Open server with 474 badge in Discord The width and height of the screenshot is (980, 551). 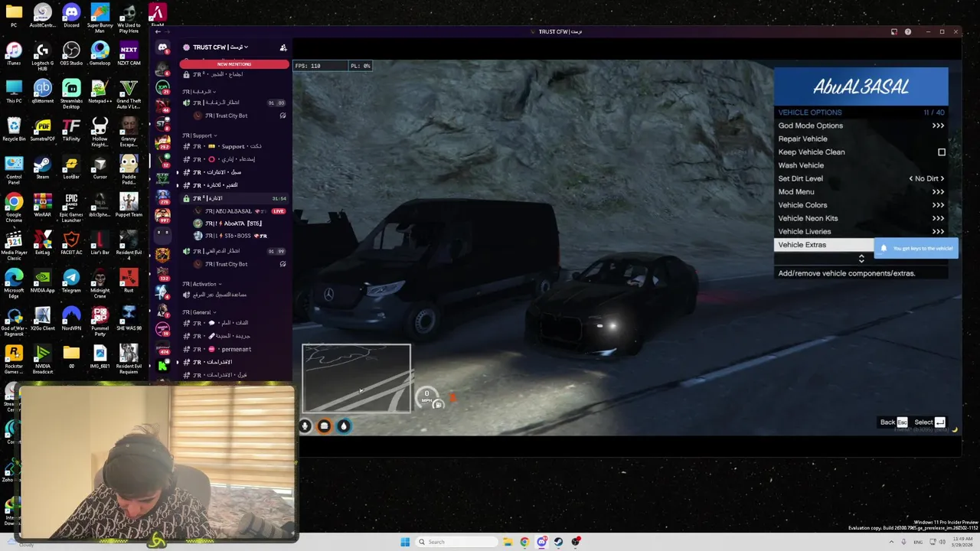tap(162, 347)
